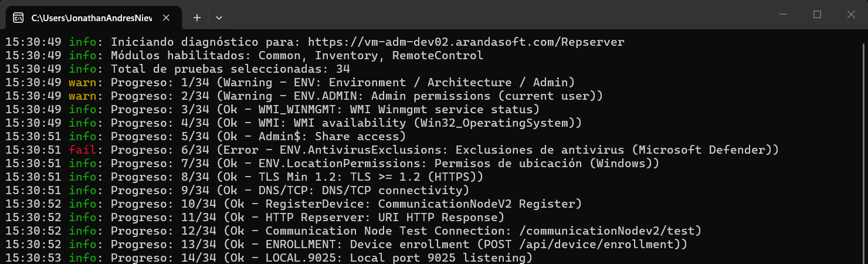Click the red fail label
This screenshot has height=264, width=868.
pos(83,150)
